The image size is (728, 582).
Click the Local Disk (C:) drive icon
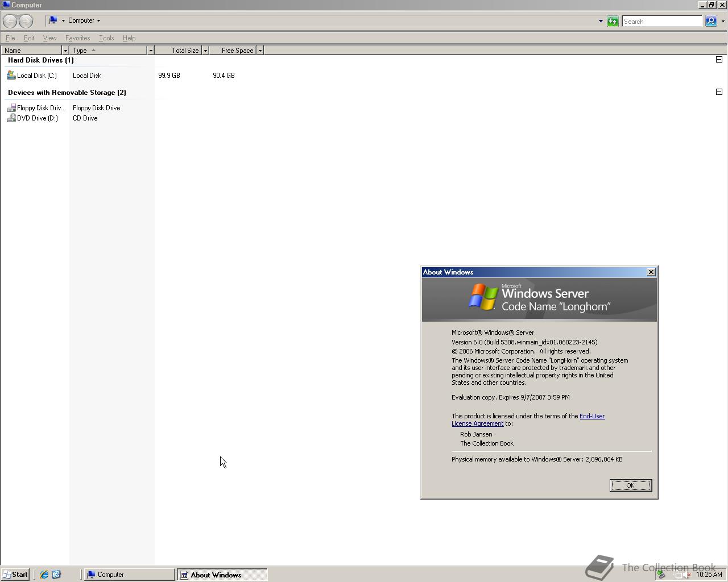11,75
